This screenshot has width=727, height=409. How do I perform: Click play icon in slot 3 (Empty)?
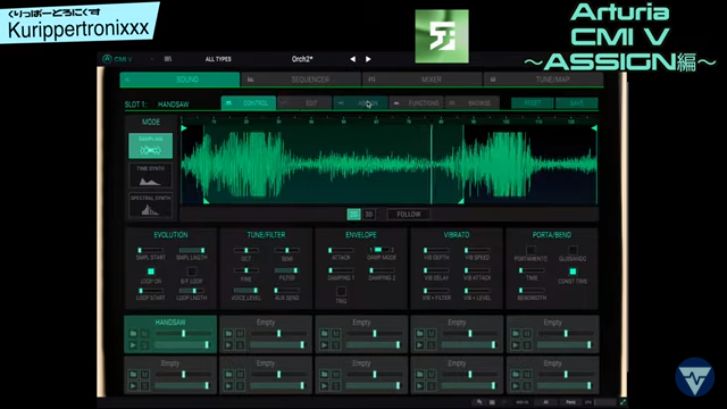click(x=324, y=345)
